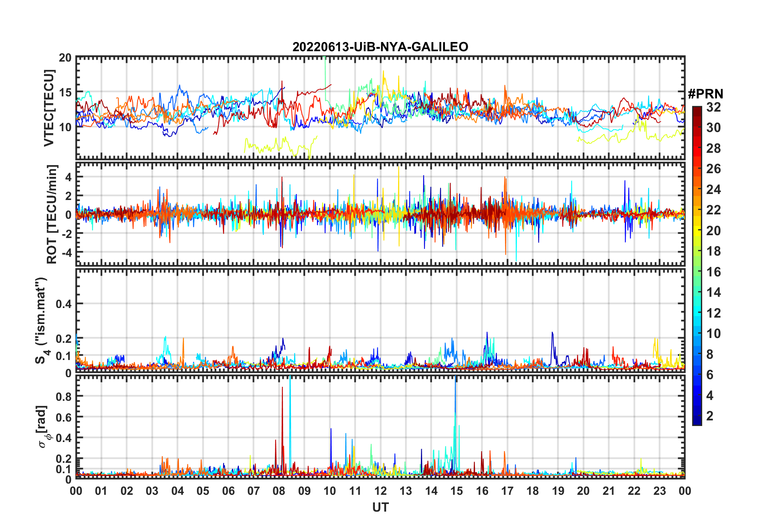761x532 pixels.
Task: Select hour label "11" on UT axis
Action: [x=355, y=491]
